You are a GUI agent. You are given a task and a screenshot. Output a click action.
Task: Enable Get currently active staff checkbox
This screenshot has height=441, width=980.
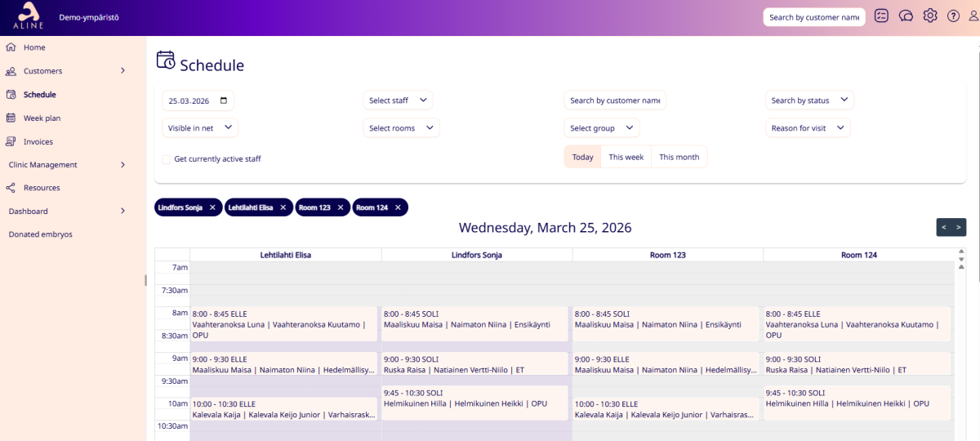click(x=167, y=159)
